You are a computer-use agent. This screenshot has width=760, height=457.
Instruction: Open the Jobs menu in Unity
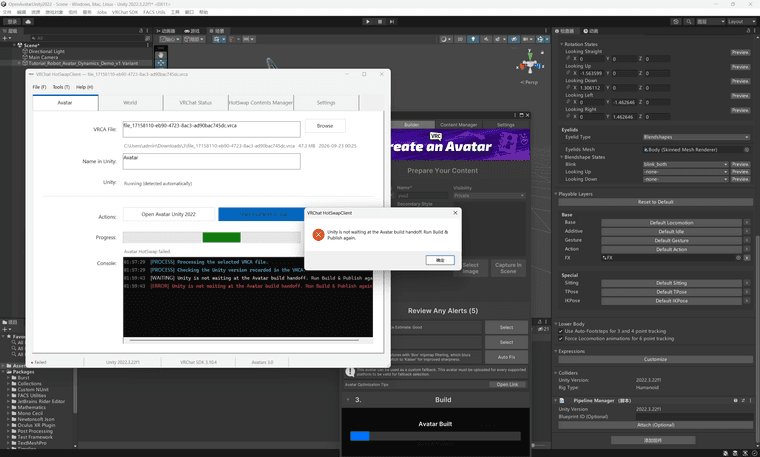pos(102,12)
